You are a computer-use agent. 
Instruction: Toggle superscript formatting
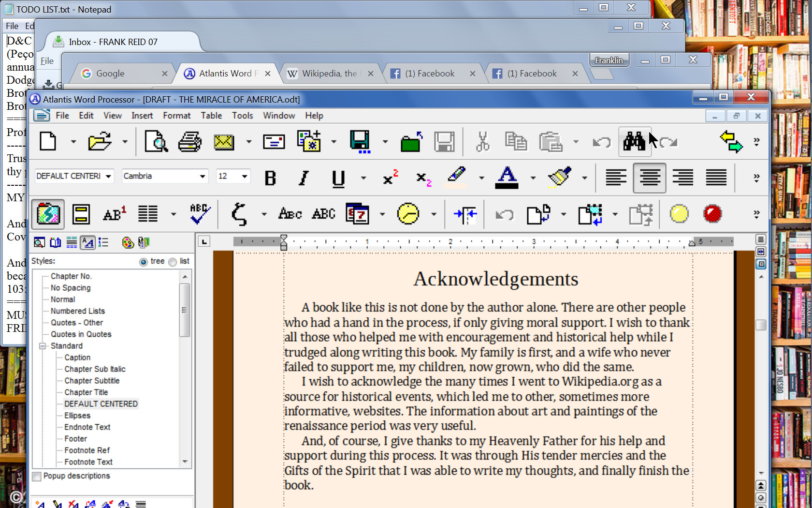pos(389,178)
